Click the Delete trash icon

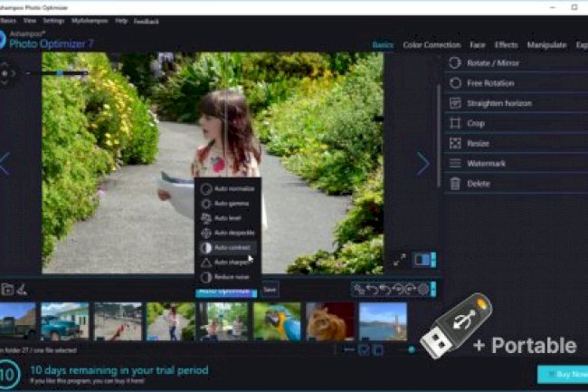tap(454, 183)
